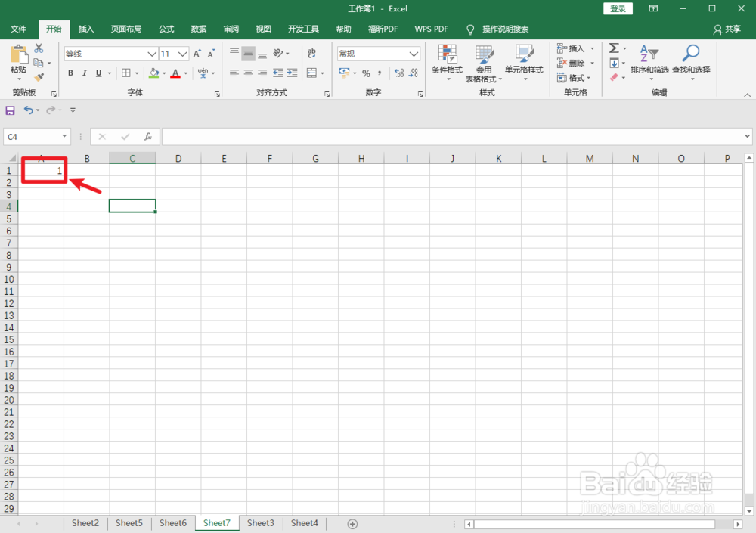Click the fill color bucket icon
The width and height of the screenshot is (756, 533).
click(x=153, y=73)
